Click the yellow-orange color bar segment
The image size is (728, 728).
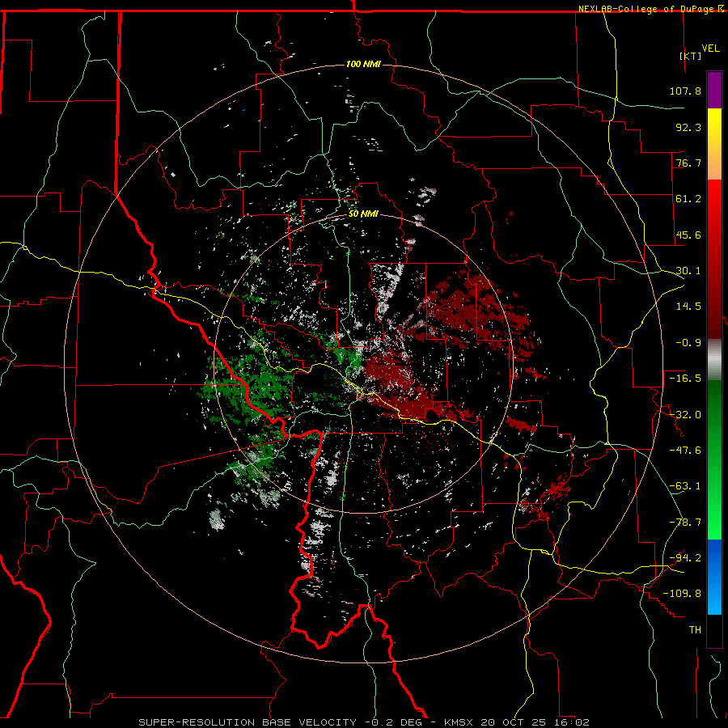pyautogui.click(x=714, y=144)
